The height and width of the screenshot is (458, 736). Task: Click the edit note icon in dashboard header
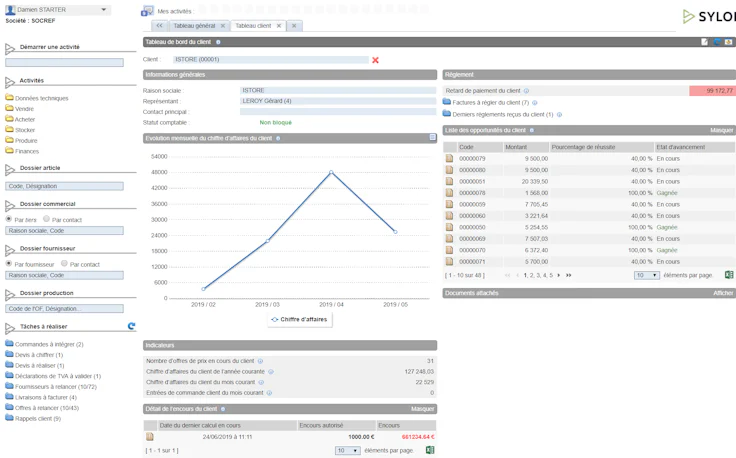pyautogui.click(x=705, y=42)
